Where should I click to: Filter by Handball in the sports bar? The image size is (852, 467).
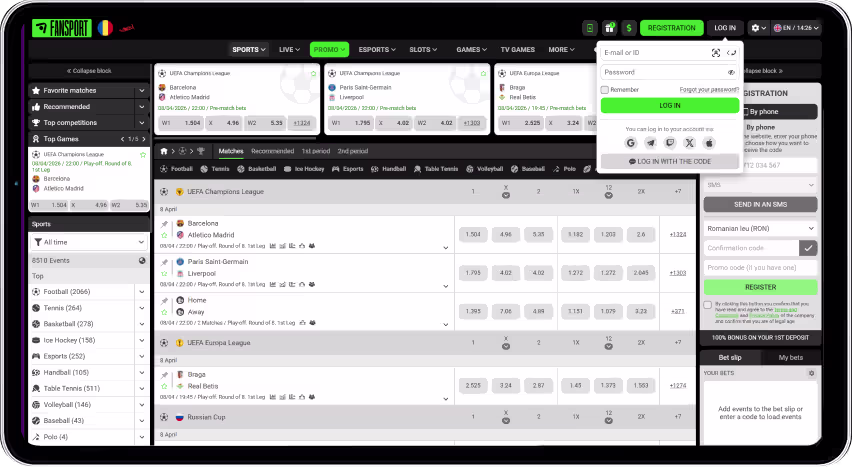click(x=388, y=169)
